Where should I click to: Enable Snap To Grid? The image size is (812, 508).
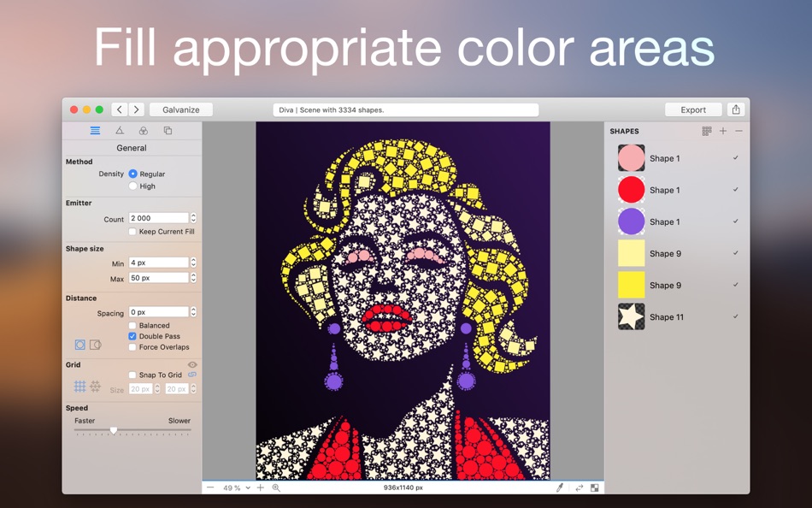click(x=132, y=375)
